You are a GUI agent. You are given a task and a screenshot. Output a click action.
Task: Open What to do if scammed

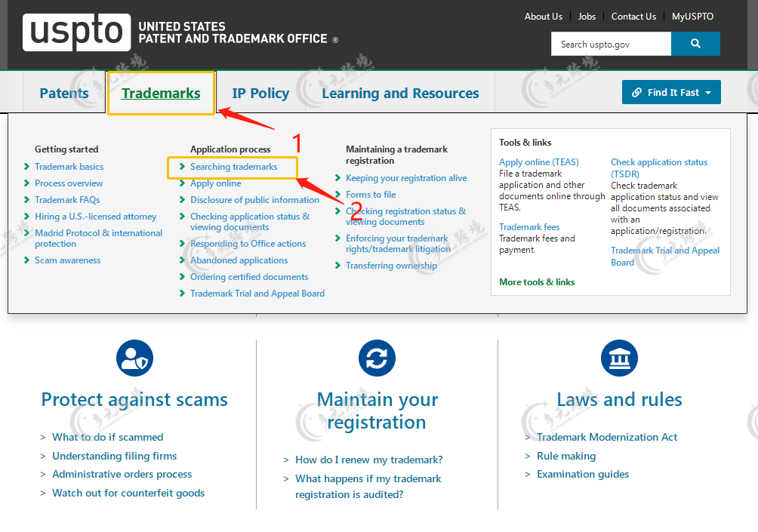click(x=108, y=437)
